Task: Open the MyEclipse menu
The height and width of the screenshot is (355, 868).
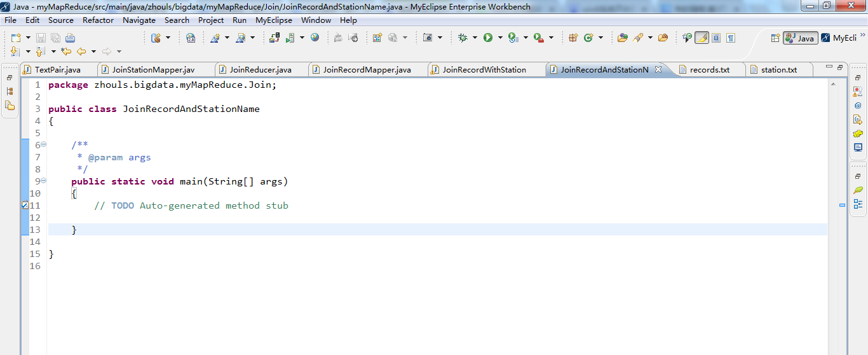Action: point(274,20)
